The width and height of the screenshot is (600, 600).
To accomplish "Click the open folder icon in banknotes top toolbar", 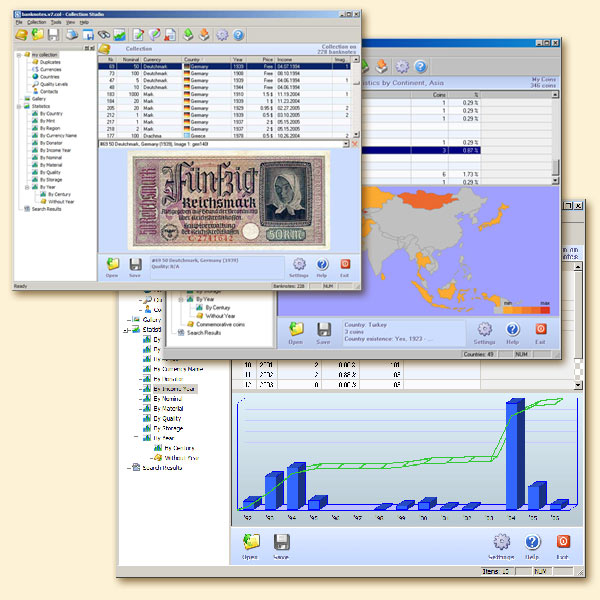I will click(x=38, y=34).
